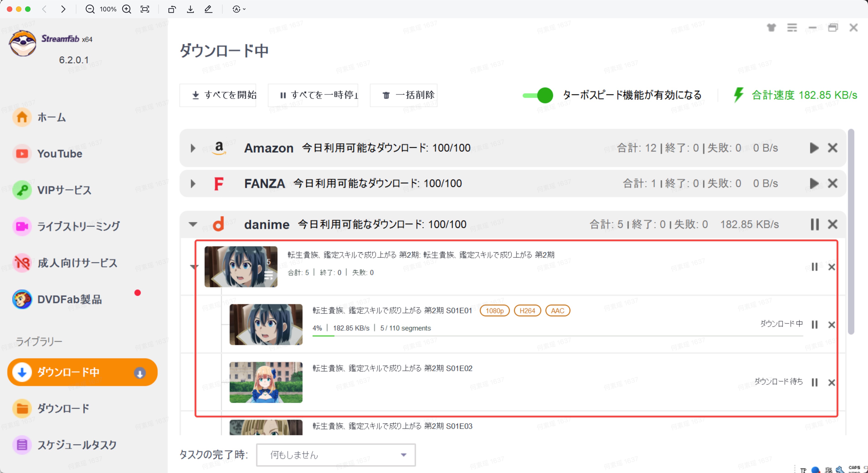The width and height of the screenshot is (868, 473).
Task: Open the StreamFab hamburger menu
Action: tap(792, 28)
